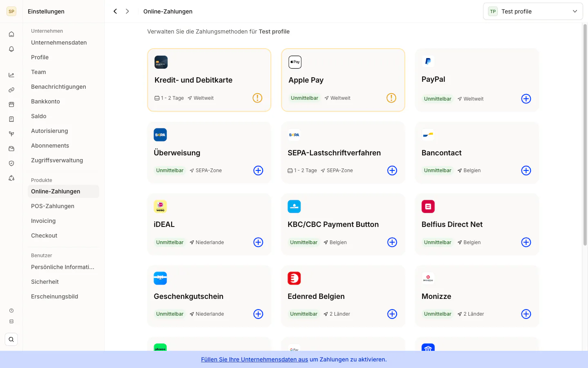The height and width of the screenshot is (368, 588).
Task: Go to Invoicing settings
Action: [x=63, y=221]
